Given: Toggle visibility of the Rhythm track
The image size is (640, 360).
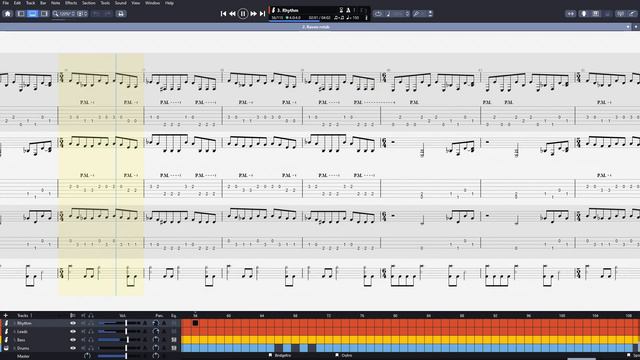Looking at the screenshot, I should pos(73,323).
